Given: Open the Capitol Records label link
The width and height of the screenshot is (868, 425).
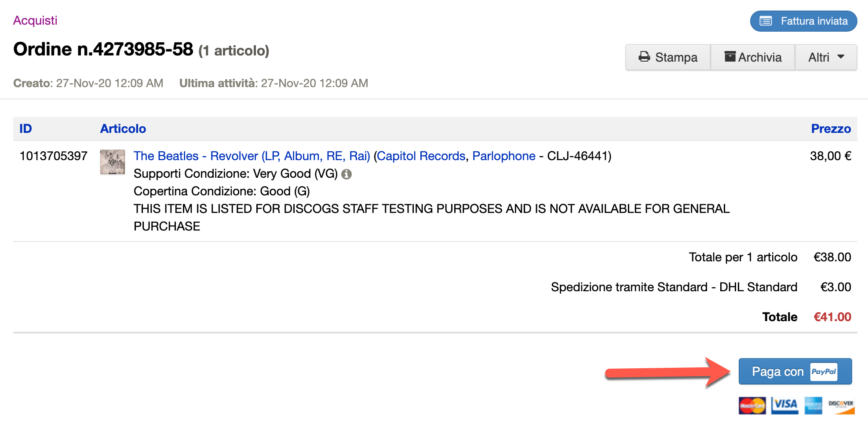Looking at the screenshot, I should 421,156.
